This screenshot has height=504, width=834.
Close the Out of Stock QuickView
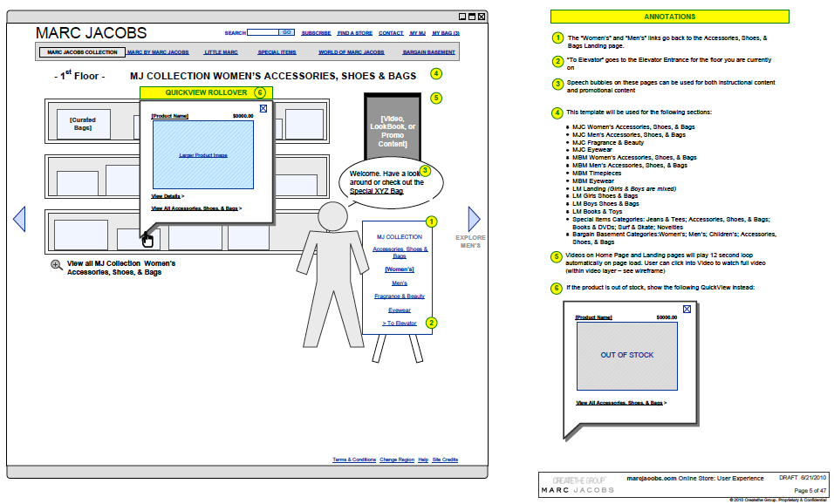coord(687,309)
